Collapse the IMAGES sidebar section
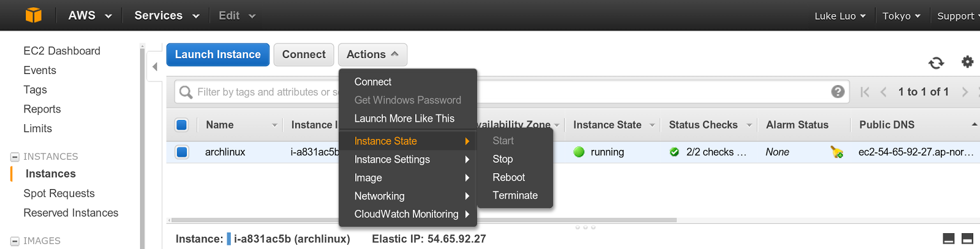 click(x=15, y=241)
